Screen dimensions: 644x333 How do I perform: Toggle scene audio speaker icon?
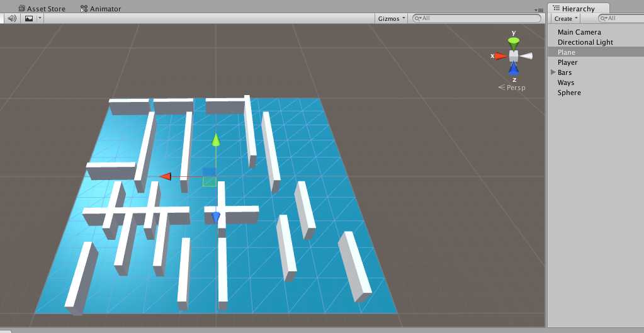pos(12,18)
